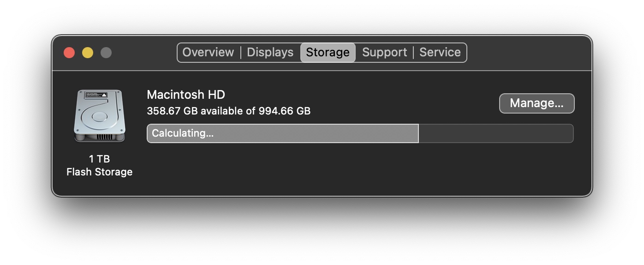Click the 994.66 GB total capacity figure
The image size is (644, 265).
[284, 111]
